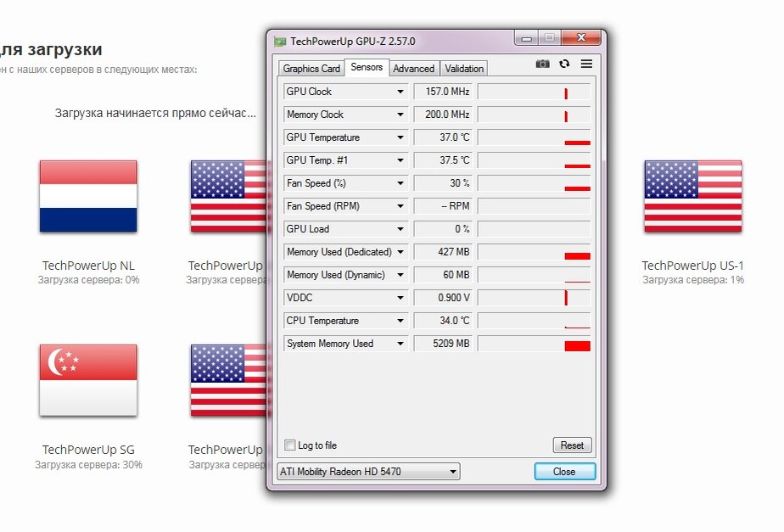Take a screenshot with the camera icon
Screen dimensions: 784x532
click(x=542, y=64)
